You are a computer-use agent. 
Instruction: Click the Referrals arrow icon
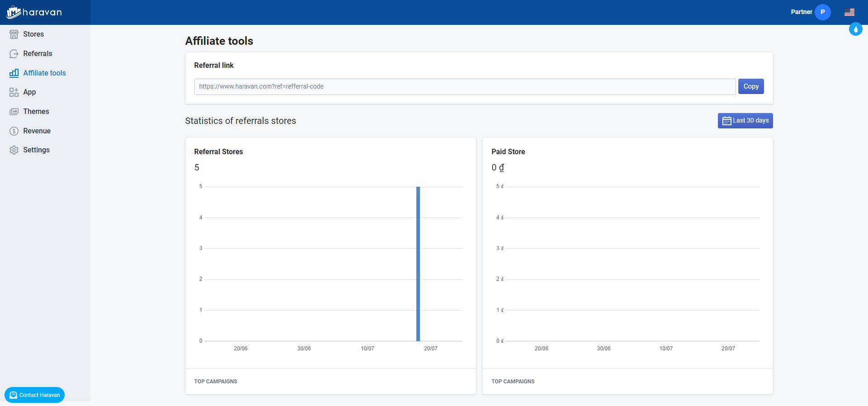(x=14, y=54)
